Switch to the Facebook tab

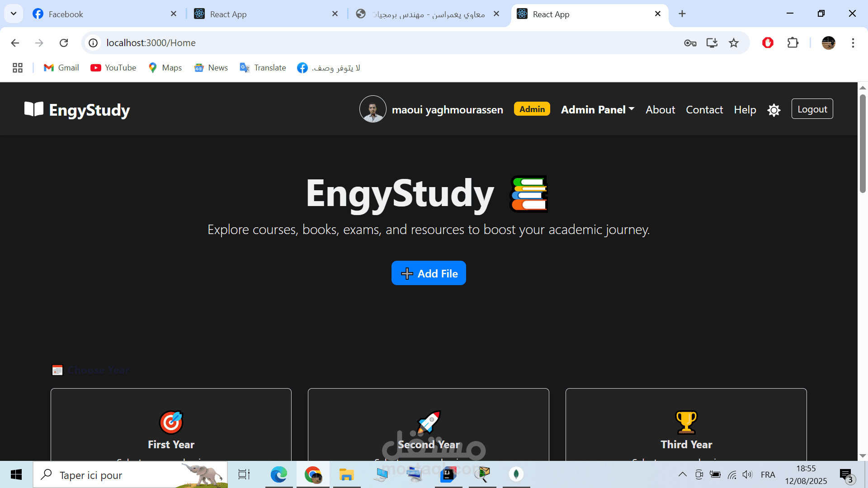point(66,14)
